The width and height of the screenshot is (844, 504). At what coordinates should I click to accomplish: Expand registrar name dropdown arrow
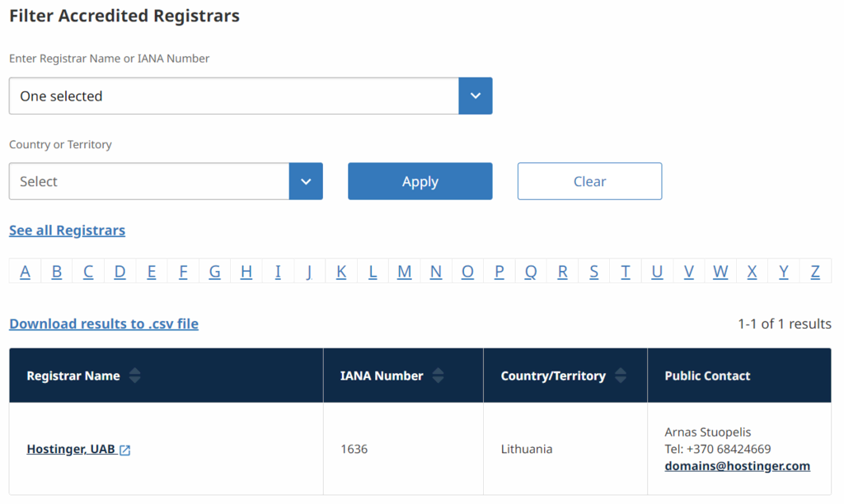[476, 96]
